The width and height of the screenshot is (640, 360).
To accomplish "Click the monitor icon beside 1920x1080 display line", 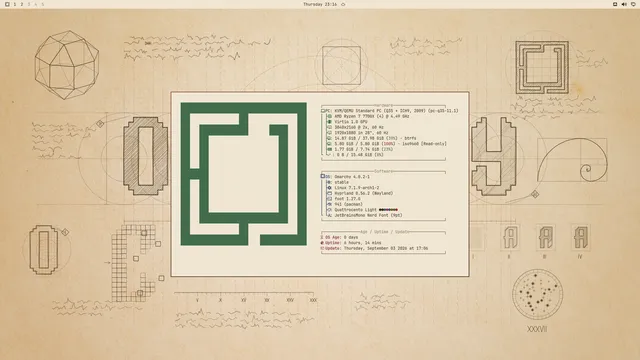I will [x=330, y=133].
